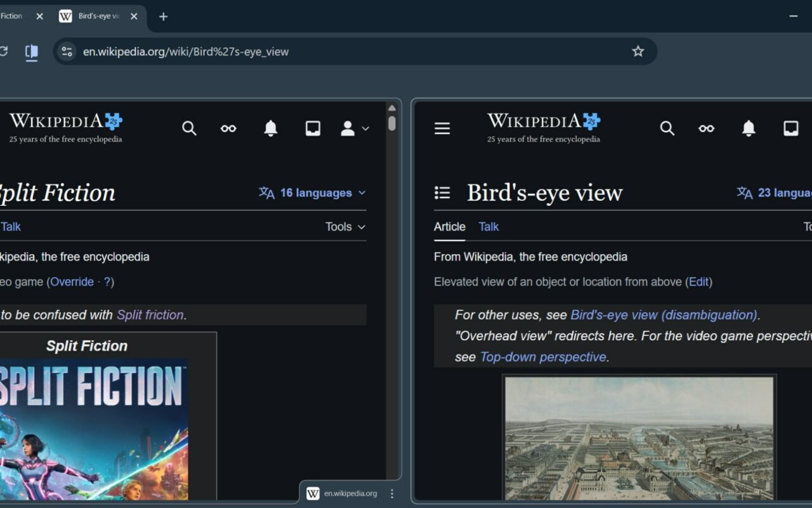
Task: Open user account menu in Split Fiction pane
Action: pyautogui.click(x=355, y=128)
